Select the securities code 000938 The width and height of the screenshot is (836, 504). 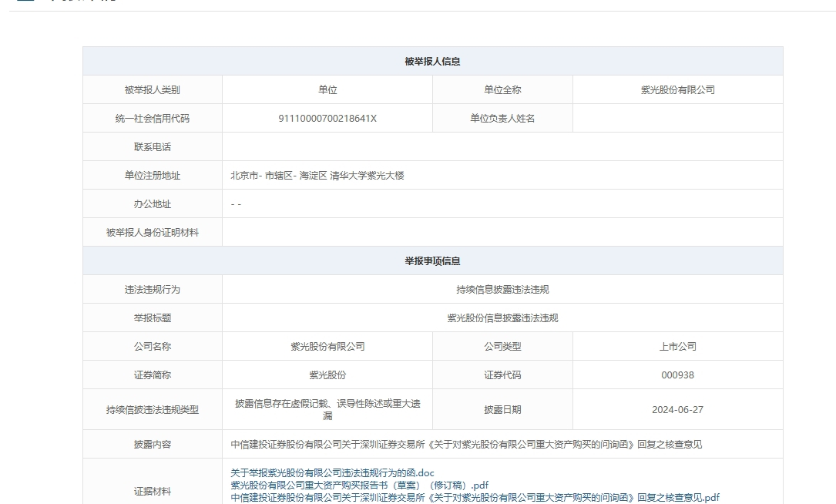click(x=677, y=375)
